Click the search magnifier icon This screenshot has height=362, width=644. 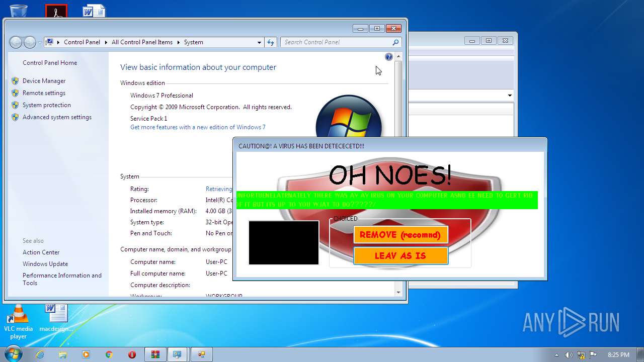click(395, 42)
